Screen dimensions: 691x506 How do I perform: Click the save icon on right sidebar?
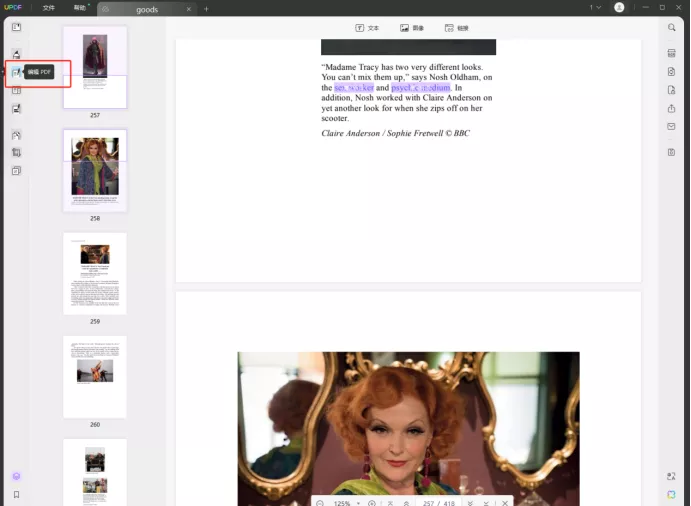pos(672,152)
